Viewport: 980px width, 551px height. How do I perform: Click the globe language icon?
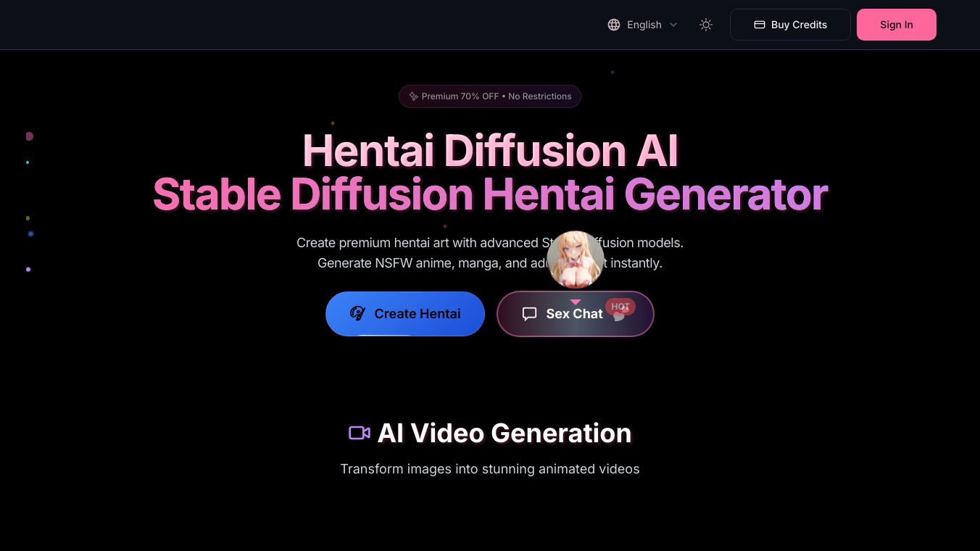click(x=614, y=25)
